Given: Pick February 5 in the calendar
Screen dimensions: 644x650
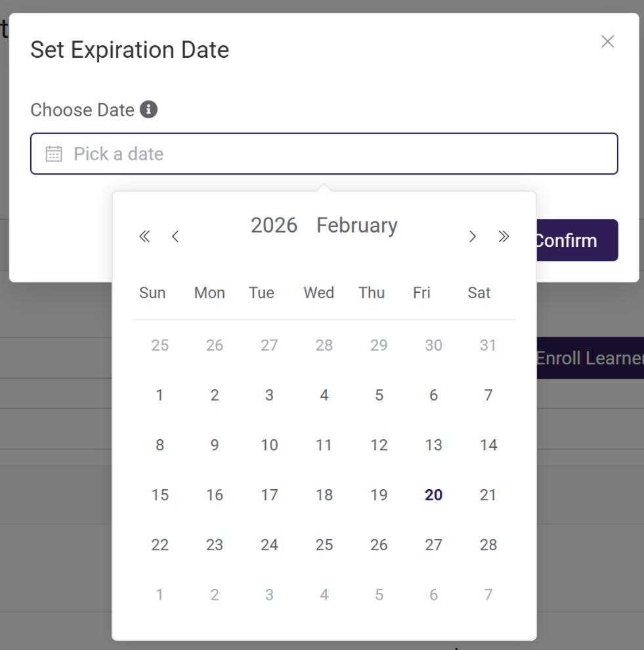Looking at the screenshot, I should tap(379, 395).
